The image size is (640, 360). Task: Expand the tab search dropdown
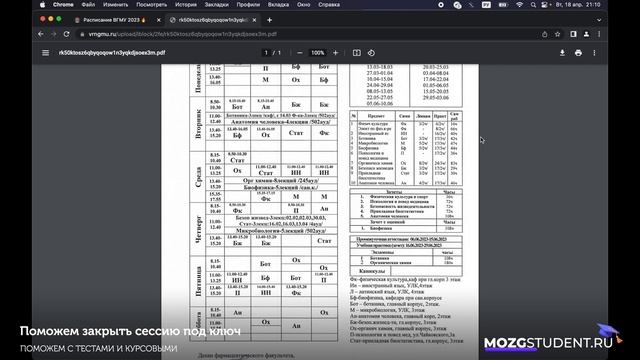coord(599,20)
